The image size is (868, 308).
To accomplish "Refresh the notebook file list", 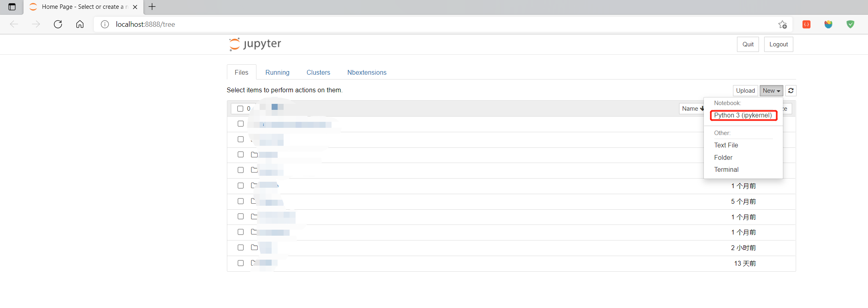I will [791, 91].
